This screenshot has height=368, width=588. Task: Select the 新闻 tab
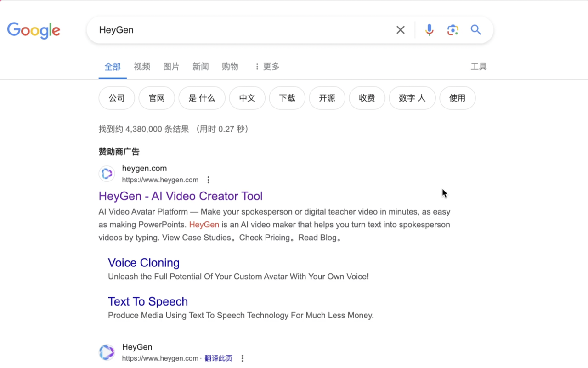point(201,67)
